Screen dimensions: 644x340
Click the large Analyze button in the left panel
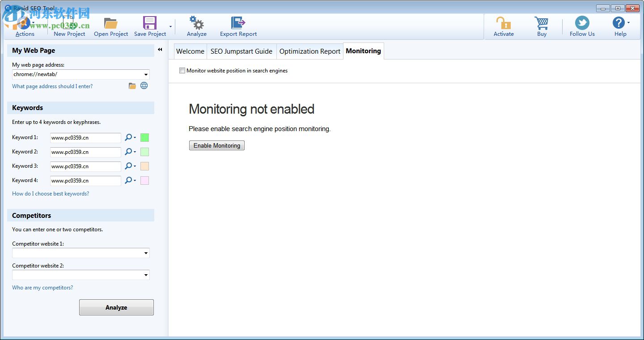pyautogui.click(x=116, y=307)
